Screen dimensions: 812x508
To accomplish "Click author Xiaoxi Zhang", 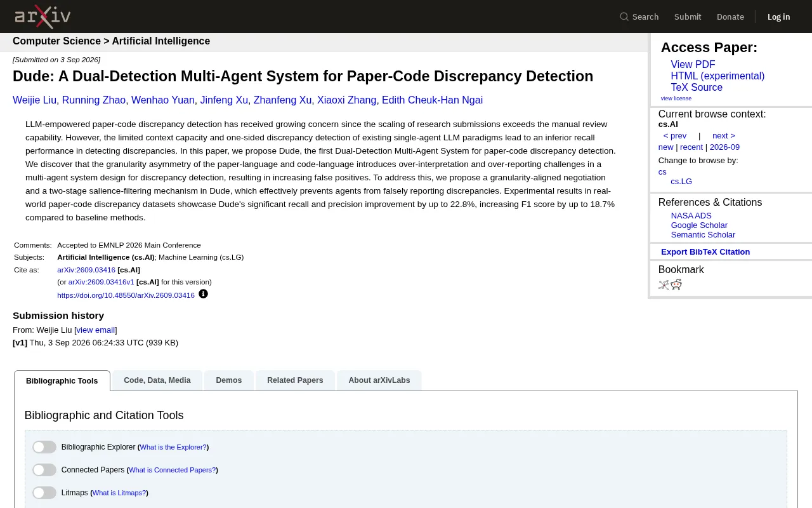I will [x=346, y=100].
